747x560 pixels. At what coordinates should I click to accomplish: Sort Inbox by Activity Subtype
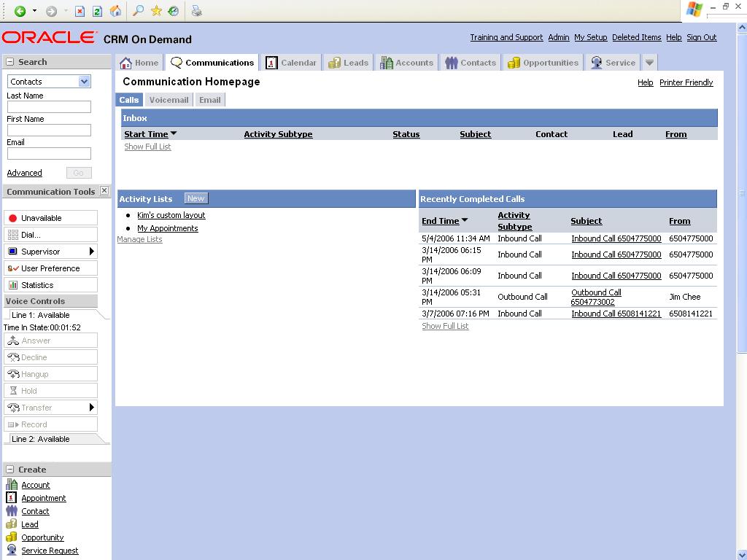coord(278,134)
